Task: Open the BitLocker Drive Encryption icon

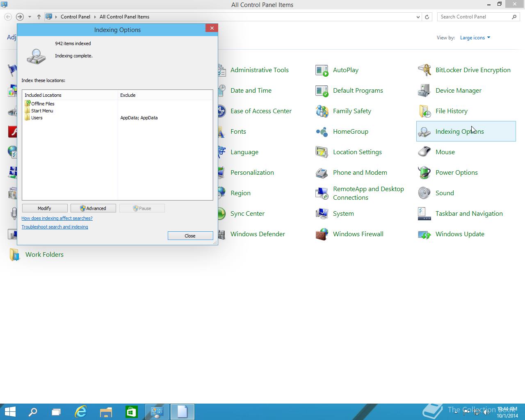Action: [x=425, y=70]
